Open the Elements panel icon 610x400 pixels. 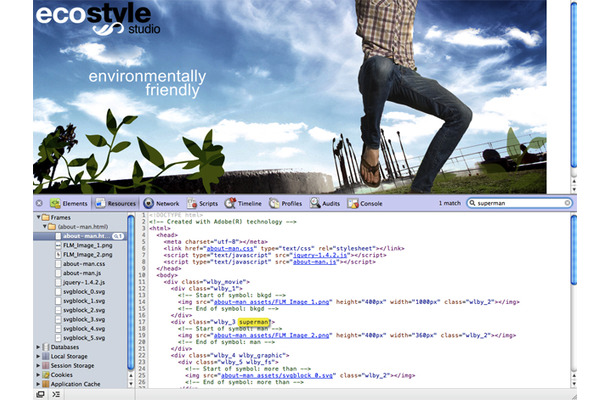tap(55, 203)
